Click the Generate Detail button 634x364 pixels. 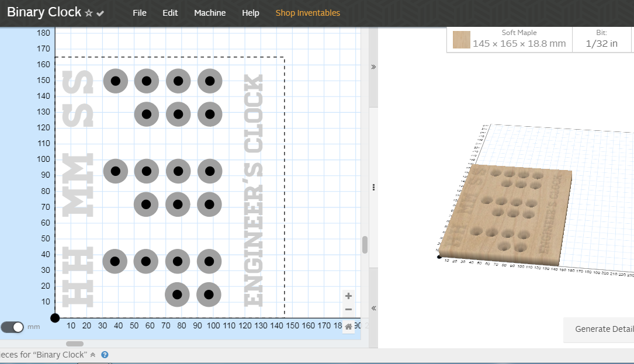[x=605, y=329]
